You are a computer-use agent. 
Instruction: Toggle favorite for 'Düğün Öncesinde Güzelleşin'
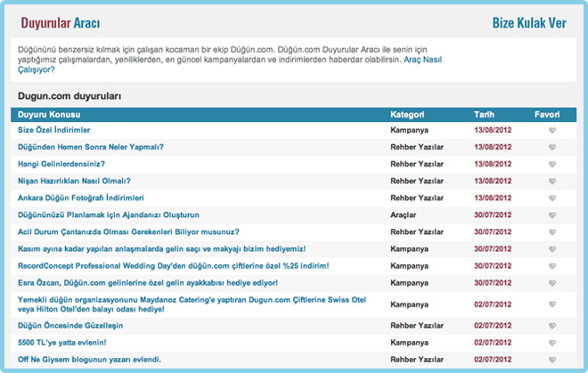[552, 326]
